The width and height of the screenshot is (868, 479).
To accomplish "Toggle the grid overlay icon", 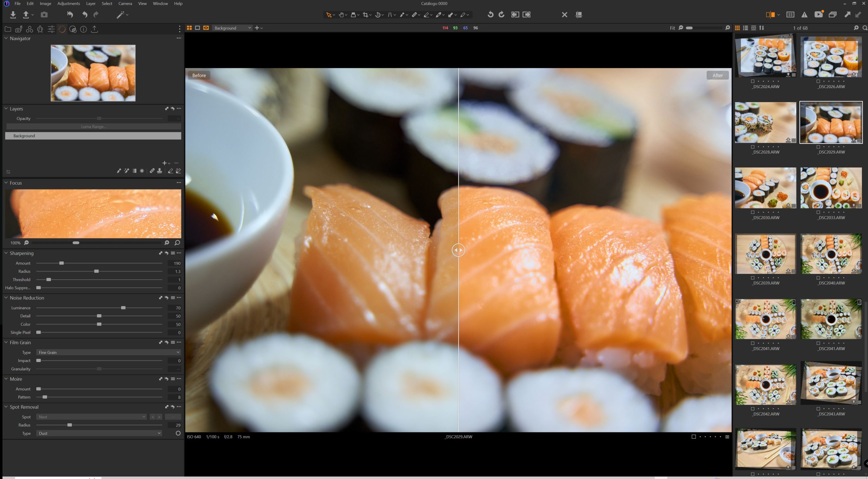I will pyautogui.click(x=790, y=15).
